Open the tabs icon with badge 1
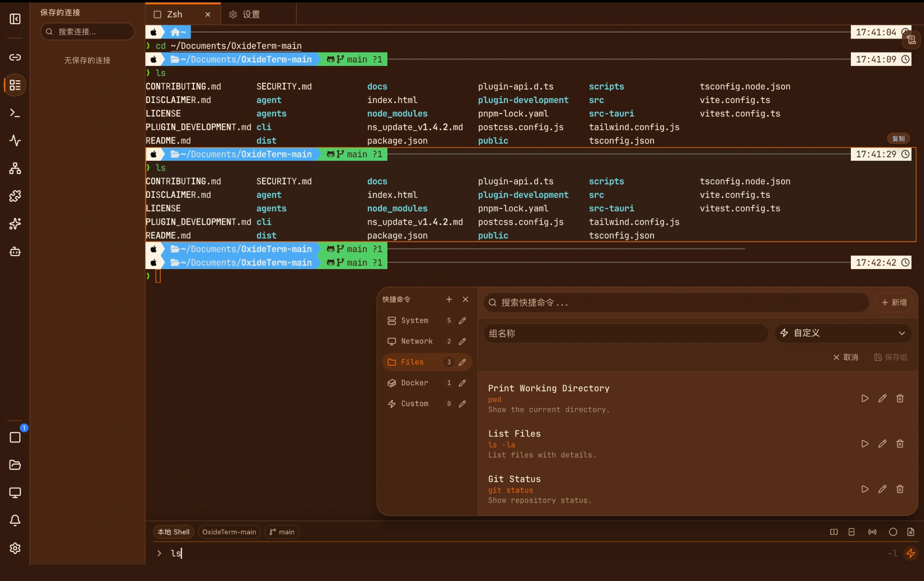This screenshot has width=924, height=581. tap(15, 437)
